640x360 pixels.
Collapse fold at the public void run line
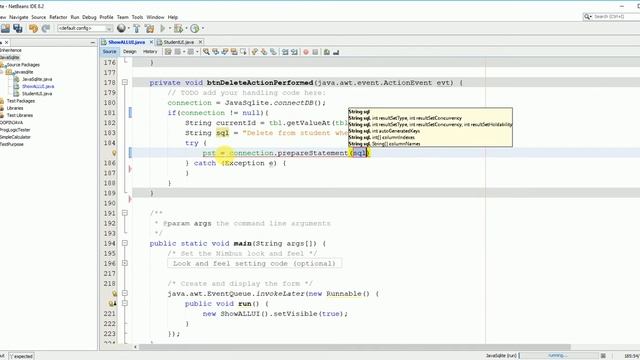pyautogui.click(x=125, y=303)
